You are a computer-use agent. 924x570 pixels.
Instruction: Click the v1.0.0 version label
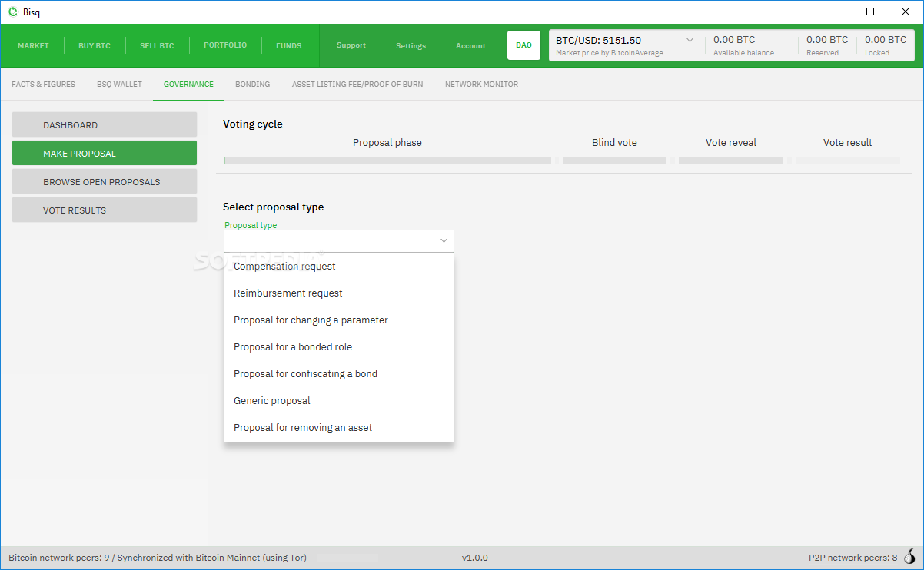tap(475, 558)
